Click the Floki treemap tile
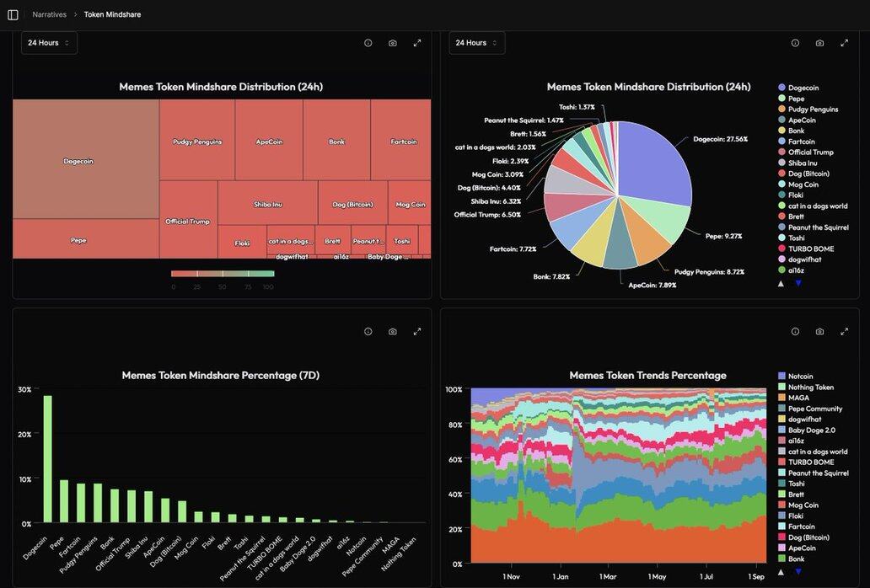 pos(243,242)
